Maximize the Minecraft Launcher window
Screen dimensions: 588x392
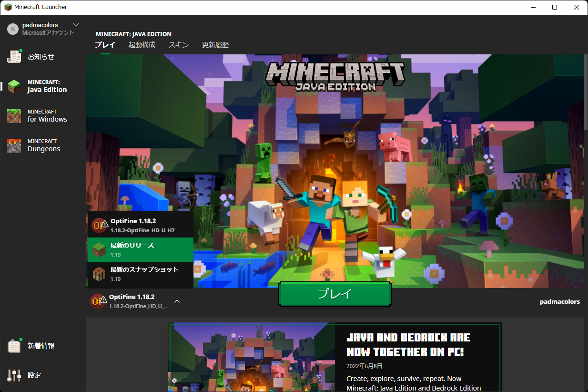pyautogui.click(x=555, y=7)
